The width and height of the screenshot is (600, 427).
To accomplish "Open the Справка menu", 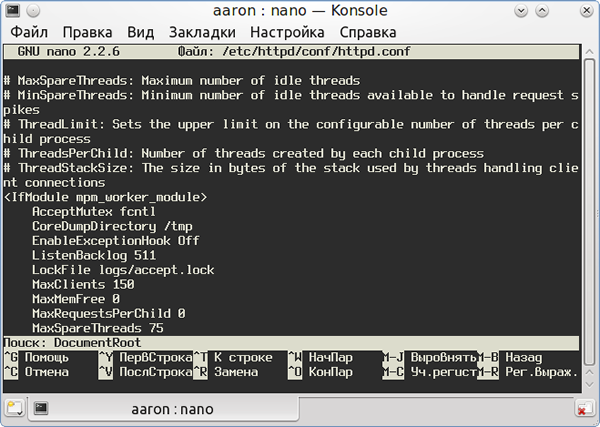I will pos(360,32).
